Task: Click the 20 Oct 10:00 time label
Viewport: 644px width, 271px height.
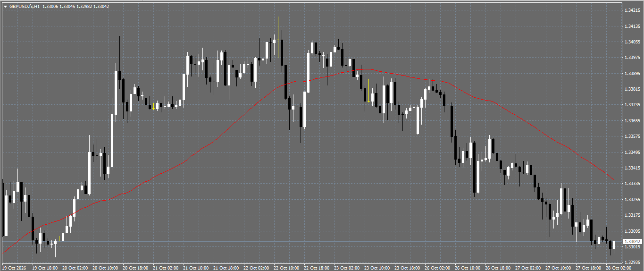Action: coord(105,268)
